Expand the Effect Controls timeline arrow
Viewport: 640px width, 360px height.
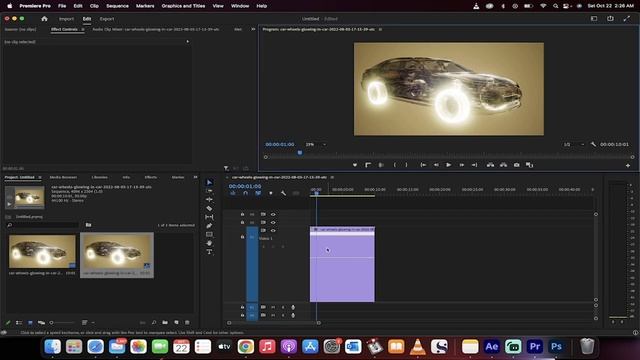(187, 41)
